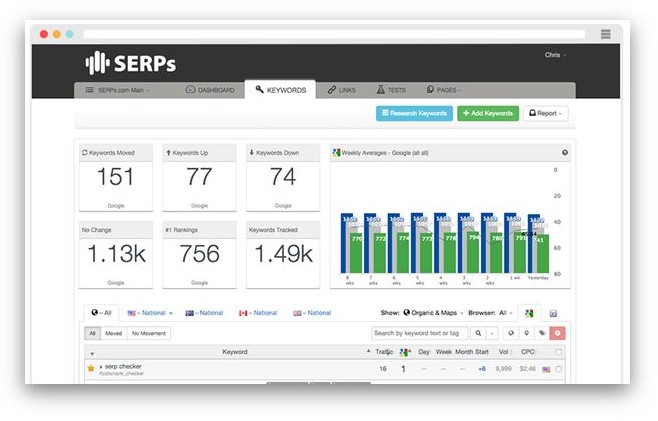This screenshot has width=658, height=421.
Task: Open the Dashboard tab
Action: [x=211, y=90]
